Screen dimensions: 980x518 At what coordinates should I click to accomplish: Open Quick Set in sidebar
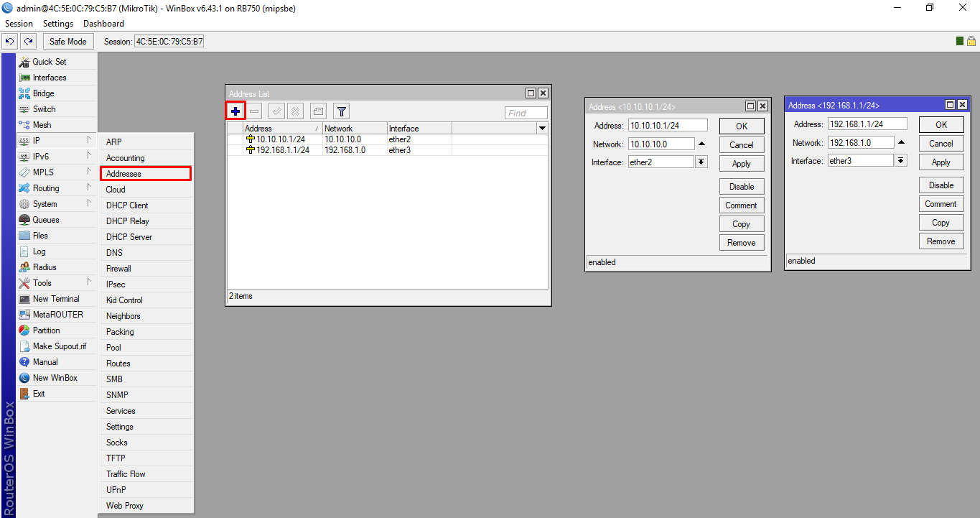click(57, 62)
